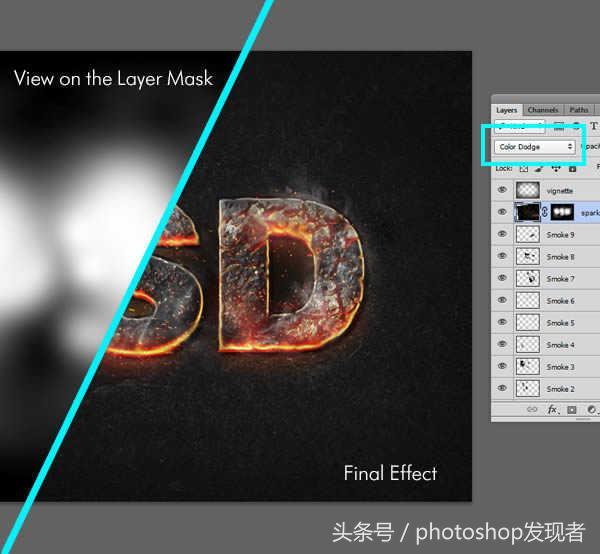Click the Smoke 4 layer name
This screenshot has height=554, width=600.
coord(560,345)
